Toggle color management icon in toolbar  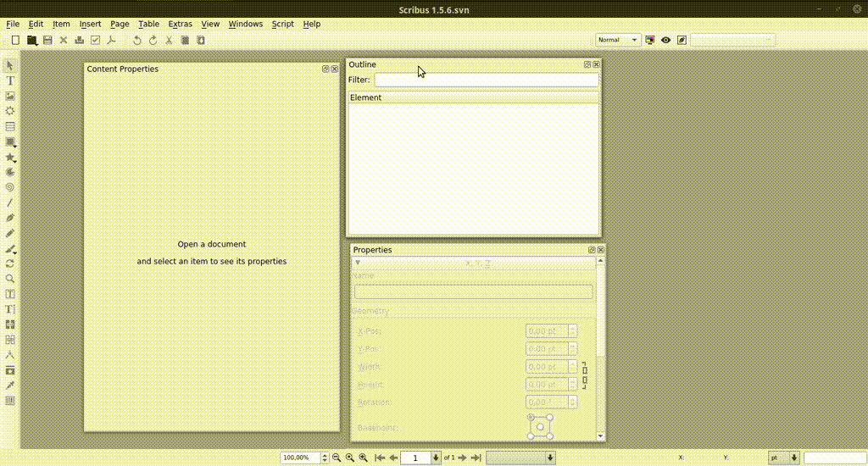650,40
